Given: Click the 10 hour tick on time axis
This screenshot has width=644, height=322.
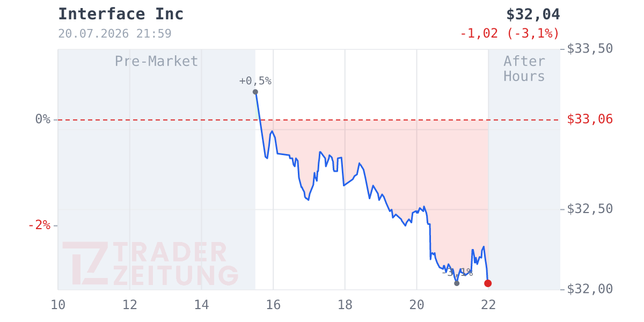Looking at the screenshot, I should 58,305.
